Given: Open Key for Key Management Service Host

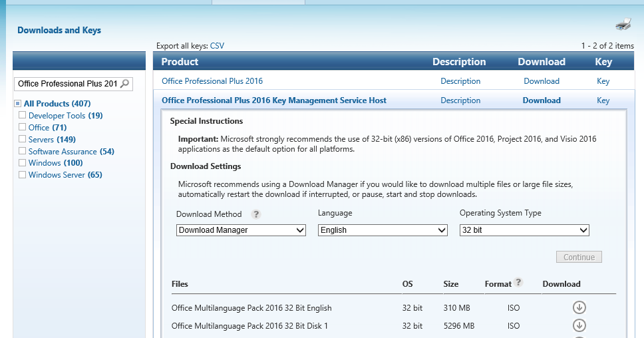Looking at the screenshot, I should (x=603, y=100).
